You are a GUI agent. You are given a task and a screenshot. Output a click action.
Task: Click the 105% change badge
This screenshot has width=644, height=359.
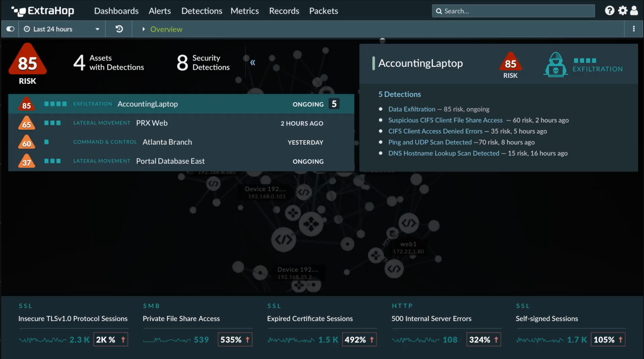click(x=608, y=340)
